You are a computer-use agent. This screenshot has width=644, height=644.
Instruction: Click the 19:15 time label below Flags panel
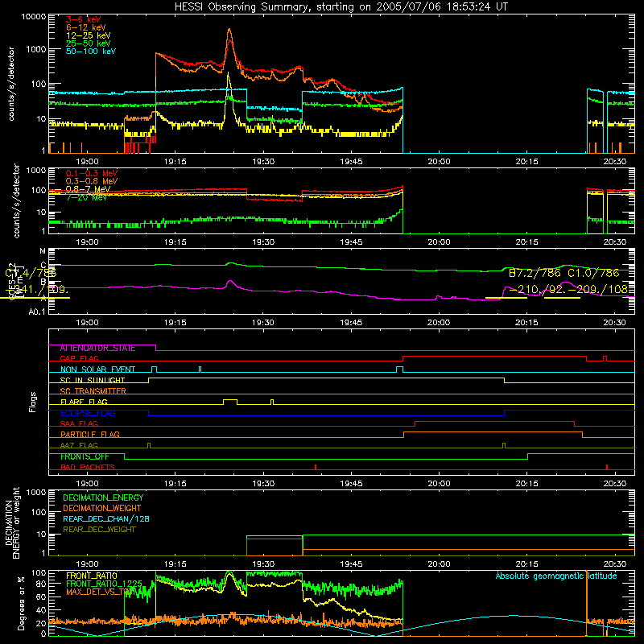tap(175, 484)
